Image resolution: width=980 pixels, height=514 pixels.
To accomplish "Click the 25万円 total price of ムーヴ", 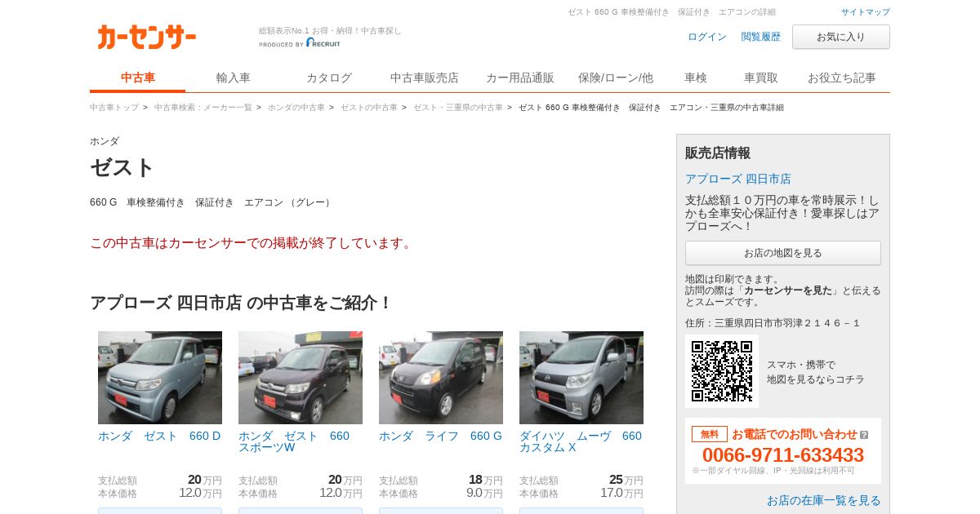I will pos(626,480).
